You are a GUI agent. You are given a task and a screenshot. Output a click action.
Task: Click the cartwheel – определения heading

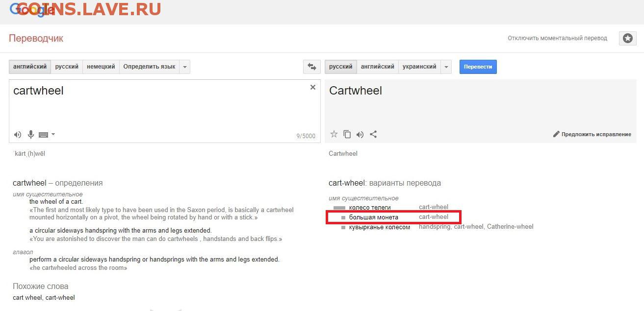click(58, 183)
